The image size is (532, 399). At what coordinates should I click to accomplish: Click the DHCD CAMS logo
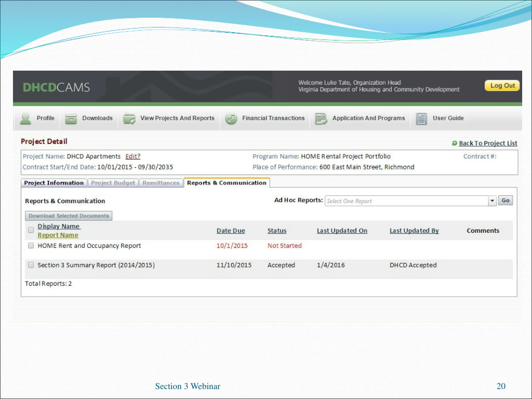[56, 87]
